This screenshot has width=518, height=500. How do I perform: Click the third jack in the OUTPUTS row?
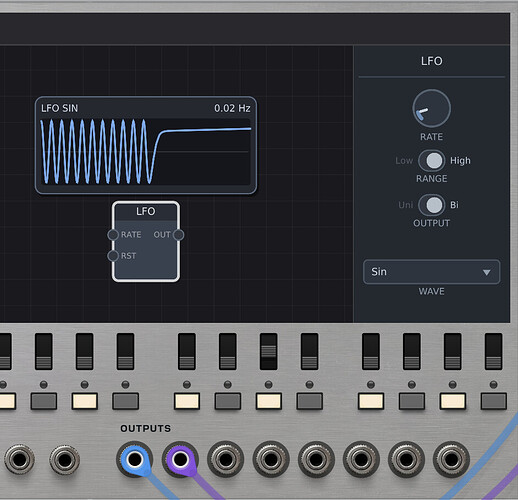pyautogui.click(x=226, y=459)
